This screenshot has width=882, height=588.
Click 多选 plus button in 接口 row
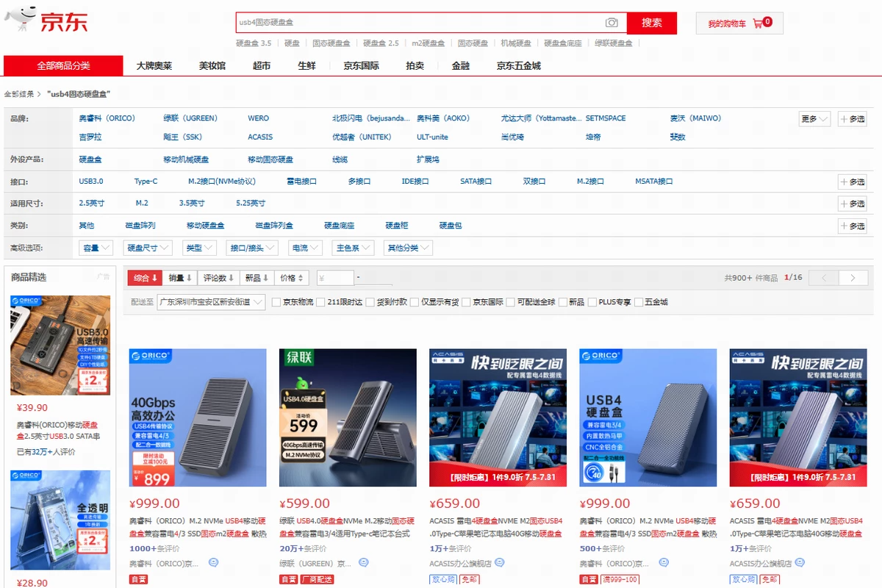pyautogui.click(x=853, y=182)
